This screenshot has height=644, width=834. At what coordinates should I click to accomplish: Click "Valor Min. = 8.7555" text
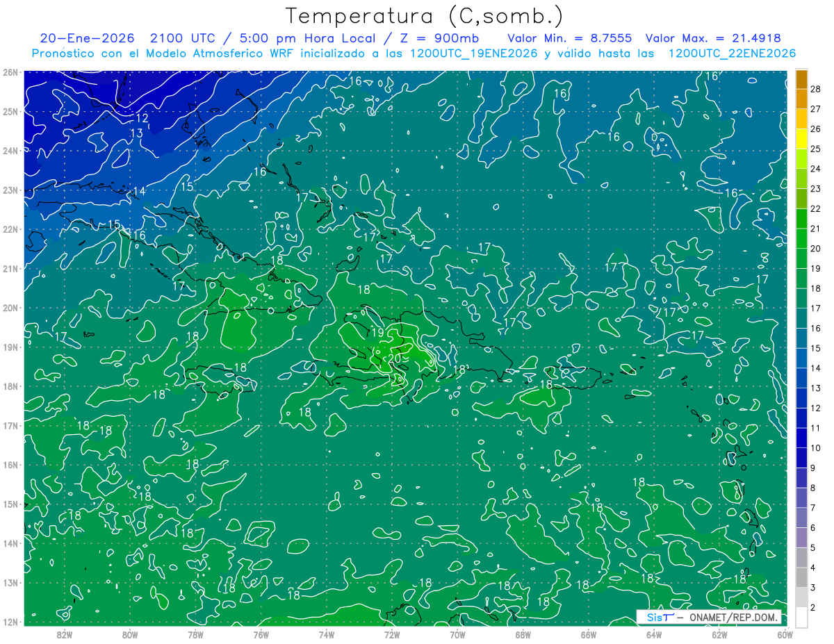click(570, 38)
